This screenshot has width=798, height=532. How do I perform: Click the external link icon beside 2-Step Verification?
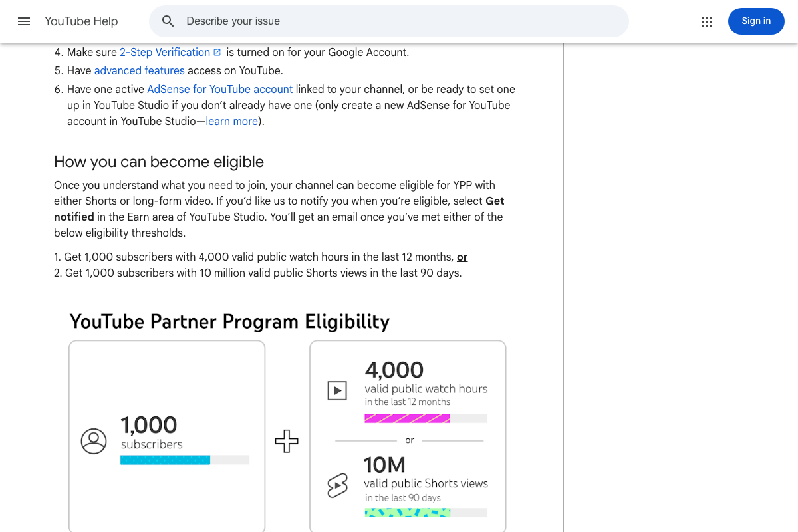click(217, 52)
